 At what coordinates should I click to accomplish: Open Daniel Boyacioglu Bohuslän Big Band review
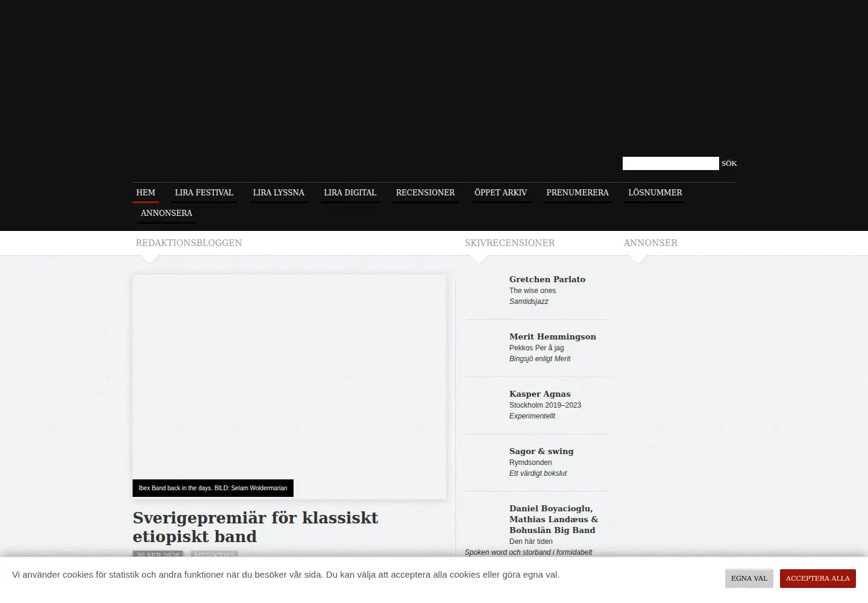pos(553,519)
